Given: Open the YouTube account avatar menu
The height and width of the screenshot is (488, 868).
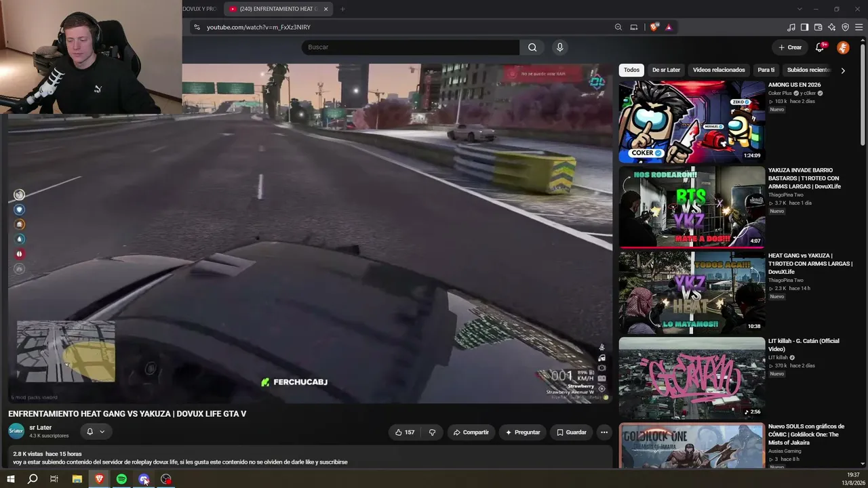Looking at the screenshot, I should pyautogui.click(x=843, y=47).
